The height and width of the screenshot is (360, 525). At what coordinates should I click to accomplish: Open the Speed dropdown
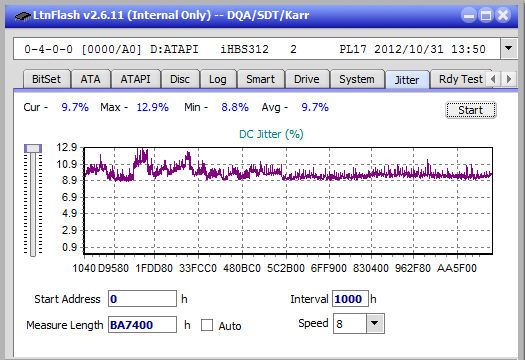tap(375, 323)
